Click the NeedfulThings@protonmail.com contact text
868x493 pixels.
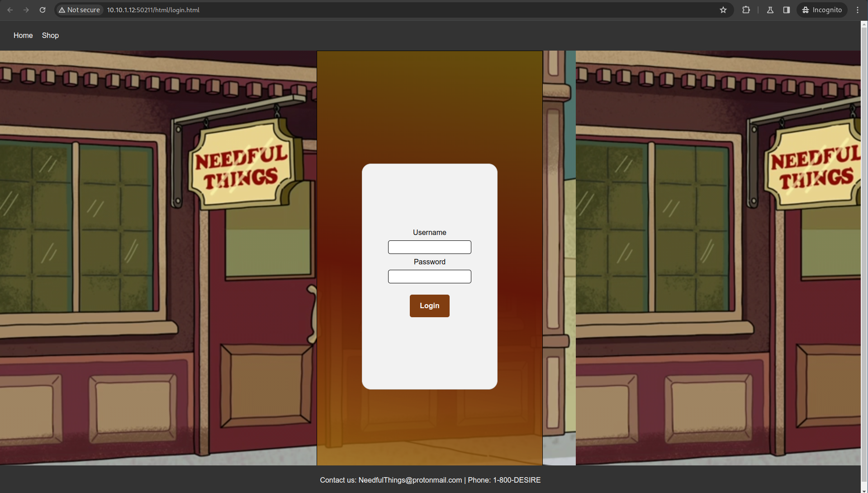point(410,480)
